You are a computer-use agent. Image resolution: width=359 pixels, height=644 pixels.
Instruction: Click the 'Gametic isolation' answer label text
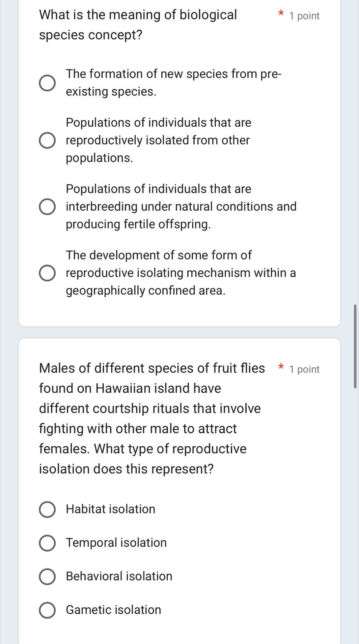coord(112,609)
